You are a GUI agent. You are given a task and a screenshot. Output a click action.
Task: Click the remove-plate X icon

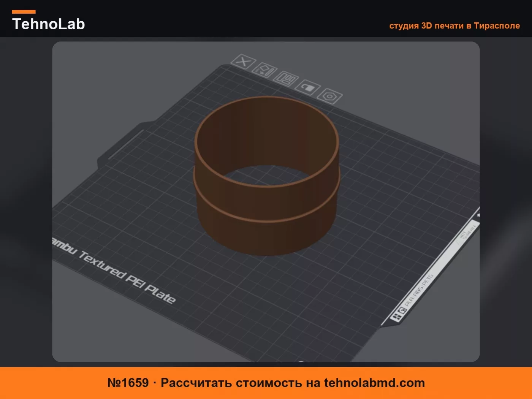click(x=243, y=62)
